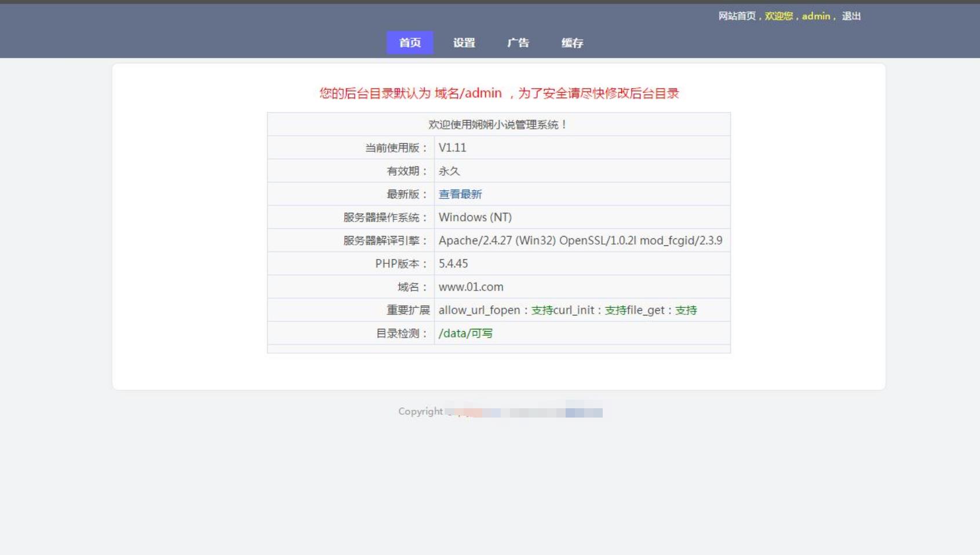Click the 永久 validity value
The image size is (980, 555).
click(449, 171)
